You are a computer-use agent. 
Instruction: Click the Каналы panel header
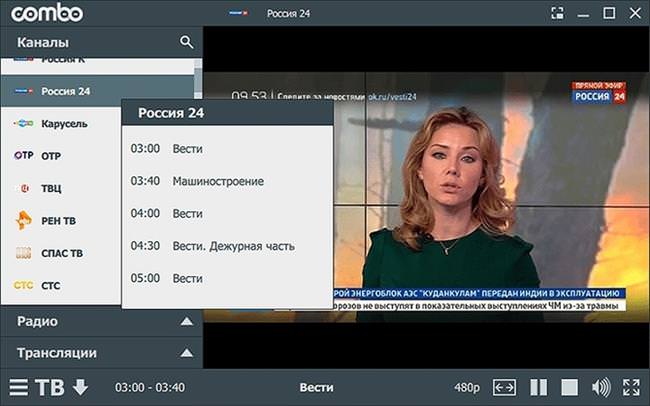102,42
